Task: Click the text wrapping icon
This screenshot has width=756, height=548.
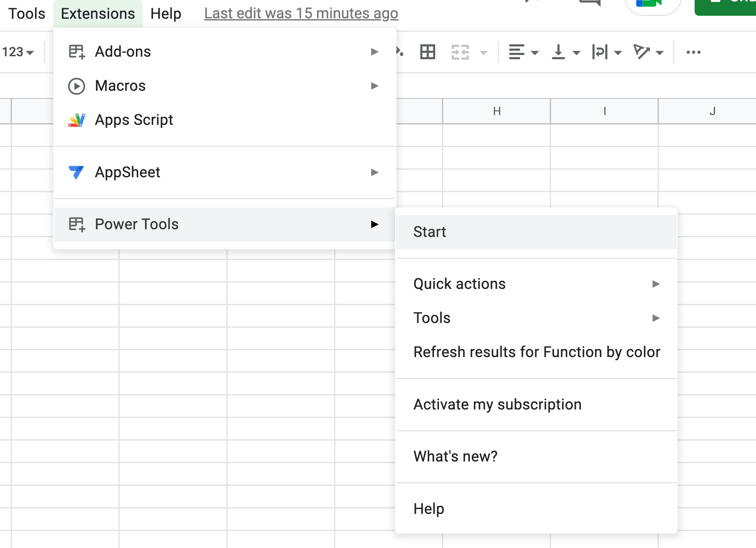Action: [x=600, y=52]
